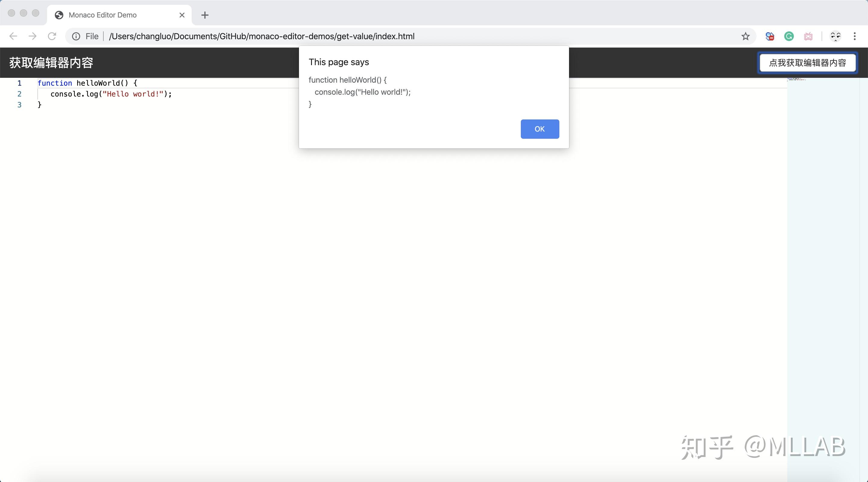Click the browser back arrow

pyautogui.click(x=13, y=36)
